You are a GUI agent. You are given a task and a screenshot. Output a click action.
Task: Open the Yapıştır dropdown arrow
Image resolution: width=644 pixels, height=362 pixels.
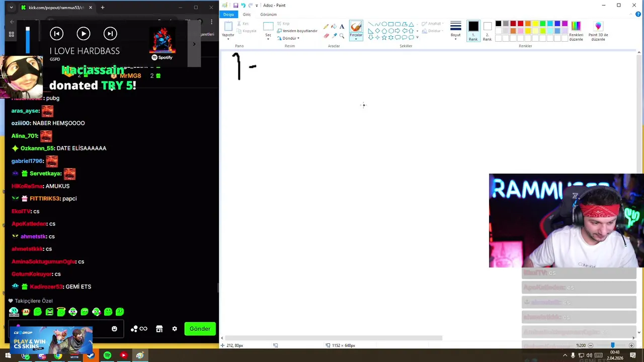[228, 38]
